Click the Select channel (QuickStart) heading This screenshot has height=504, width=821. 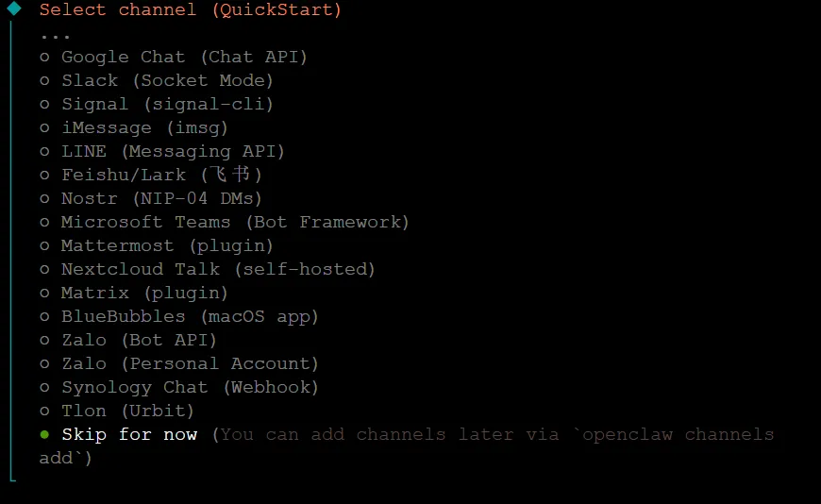pyautogui.click(x=190, y=10)
